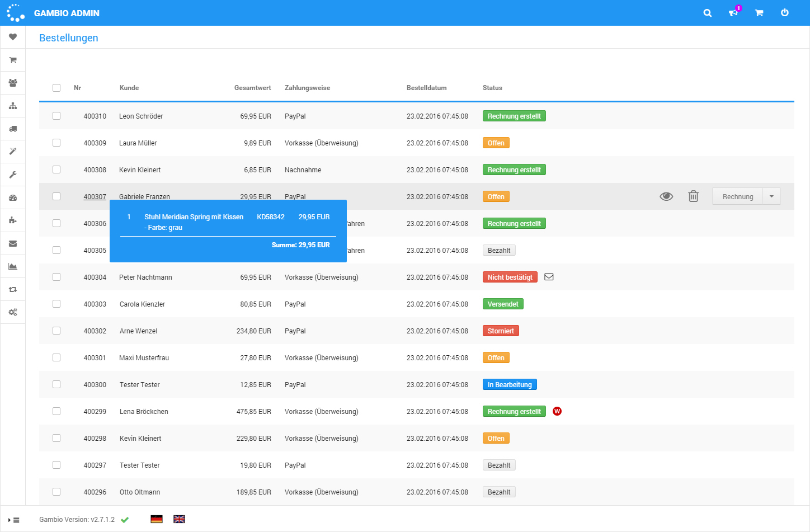The image size is (810, 532).
Task: Click the favorites heart sidebar icon
Action: click(13, 37)
